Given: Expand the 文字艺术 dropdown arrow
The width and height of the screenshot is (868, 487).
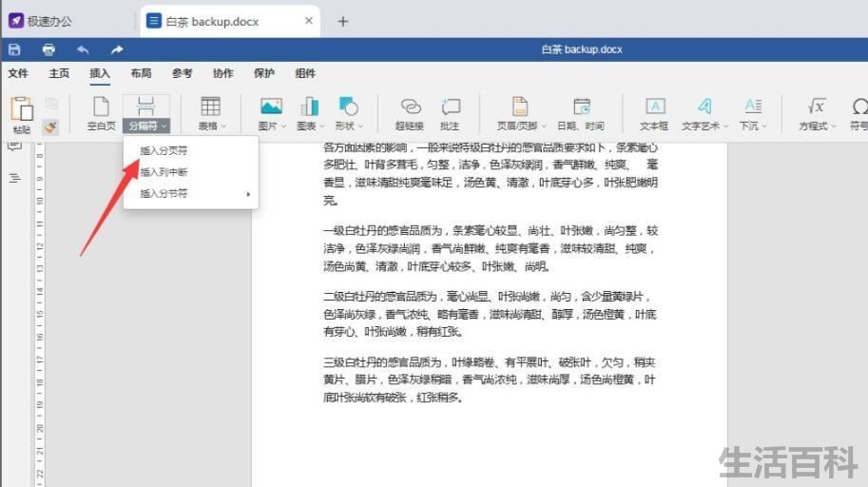Looking at the screenshot, I should (x=725, y=127).
